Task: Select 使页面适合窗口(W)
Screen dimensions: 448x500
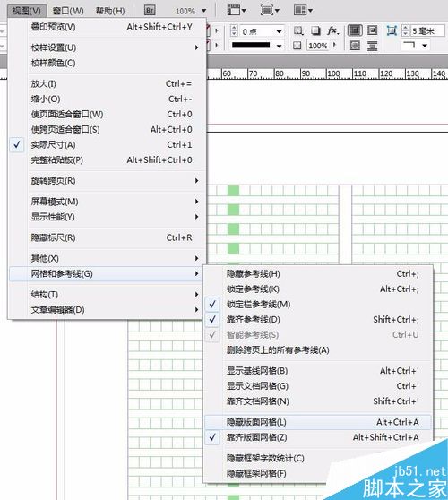Action: pos(108,114)
